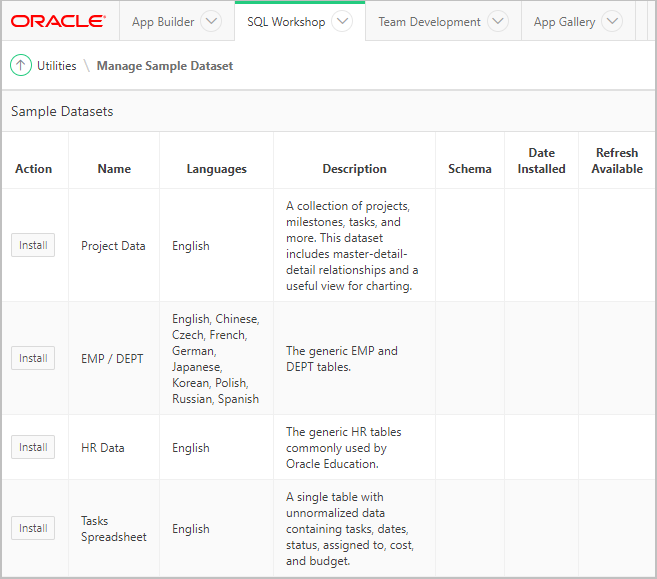Click the Oracle logo
Image resolution: width=657 pixels, height=579 pixels.
(58, 21)
